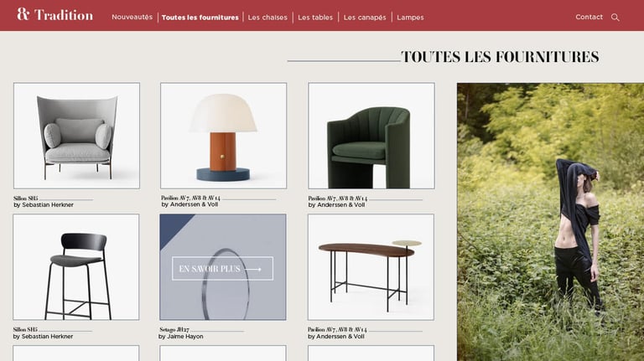Click Sillon SH5 caption under grey armchair
The height and width of the screenshot is (361, 644).
pos(44,201)
